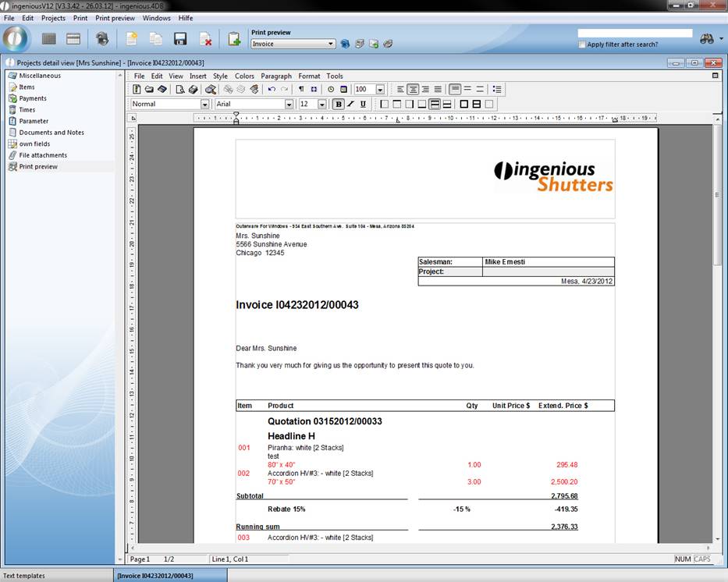The height and width of the screenshot is (582, 728).
Task: Expand the Arial font dropdown
Action: point(289,105)
